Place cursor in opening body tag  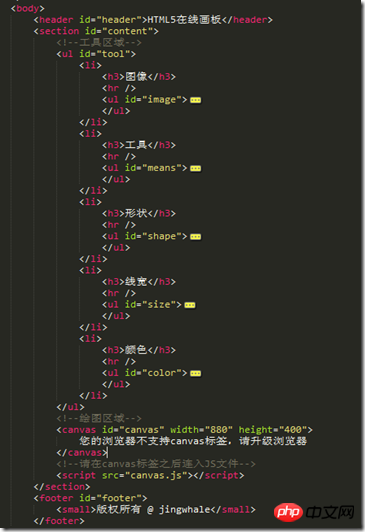click(28, 8)
